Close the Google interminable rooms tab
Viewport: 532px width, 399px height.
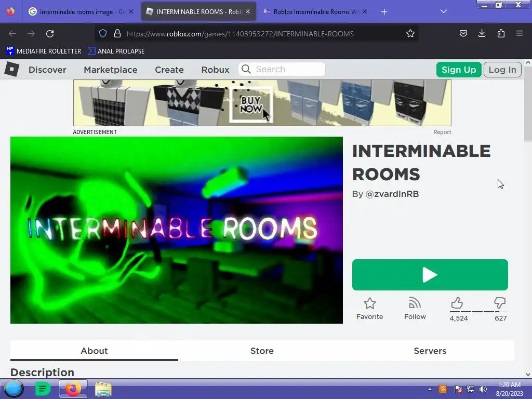[131, 11]
